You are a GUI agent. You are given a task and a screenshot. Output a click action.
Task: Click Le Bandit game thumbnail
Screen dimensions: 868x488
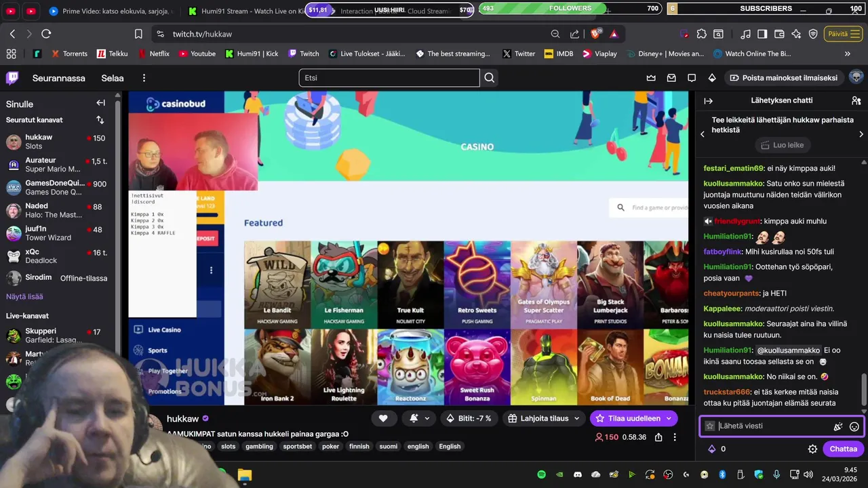(277, 285)
